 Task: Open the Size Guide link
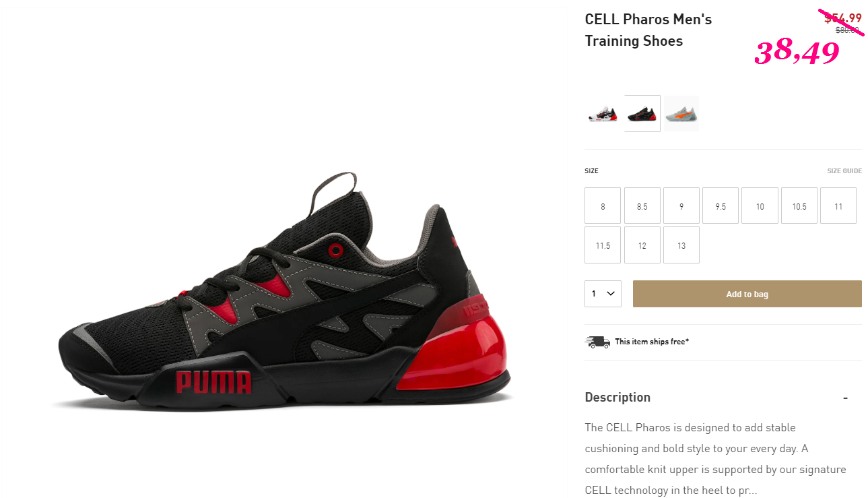coord(844,171)
